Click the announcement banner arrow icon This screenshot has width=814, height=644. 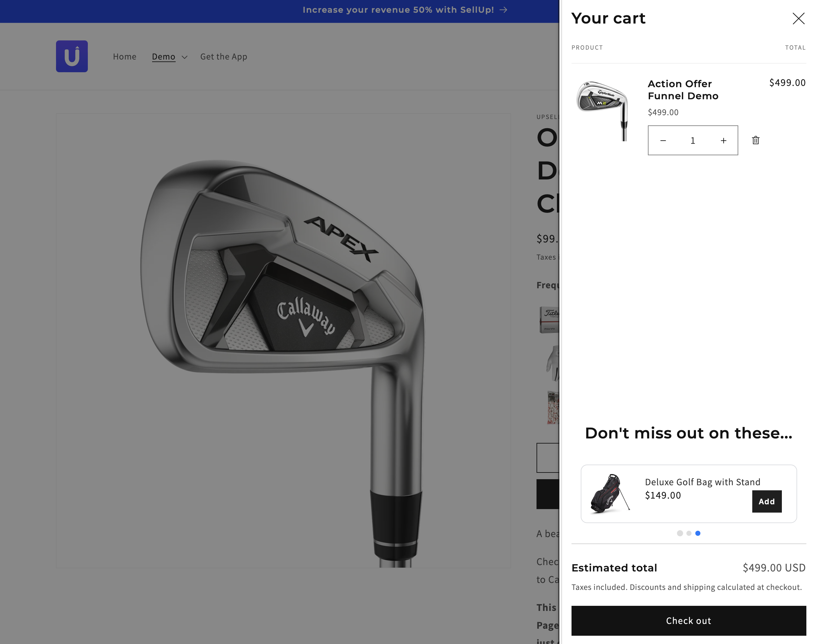pos(503,10)
